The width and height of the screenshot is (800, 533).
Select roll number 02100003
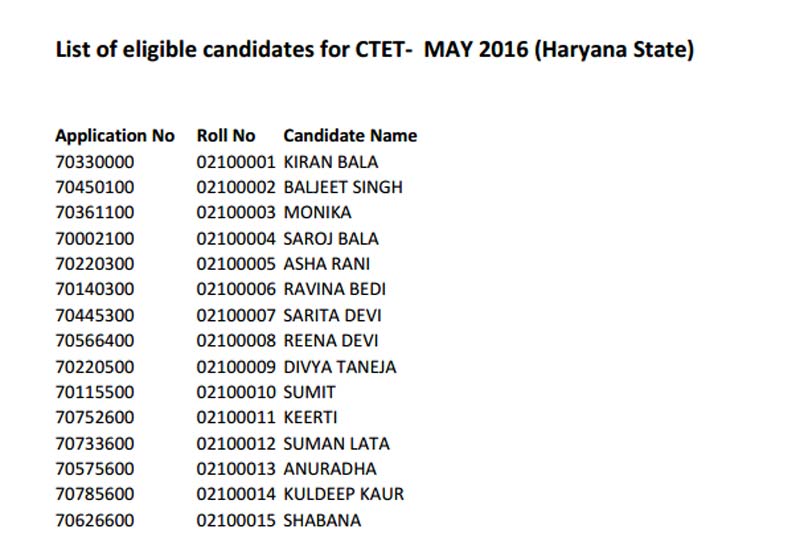pyautogui.click(x=236, y=213)
